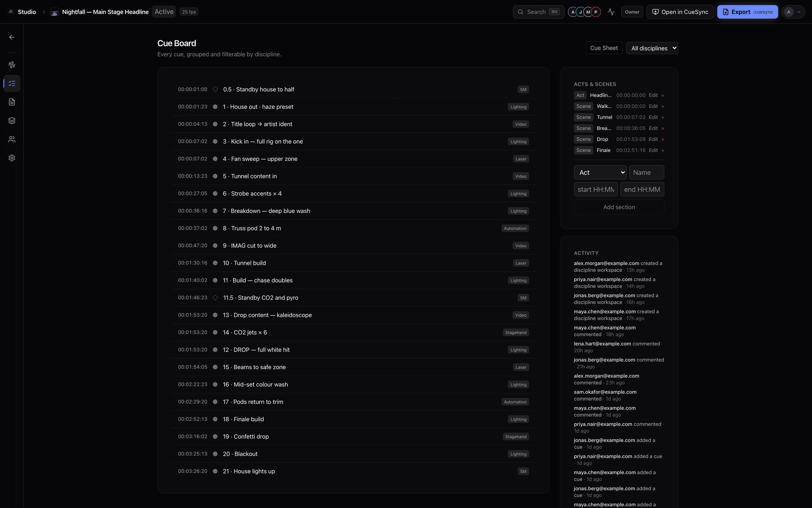
Task: Click Export .cuesync button
Action: coord(747,12)
